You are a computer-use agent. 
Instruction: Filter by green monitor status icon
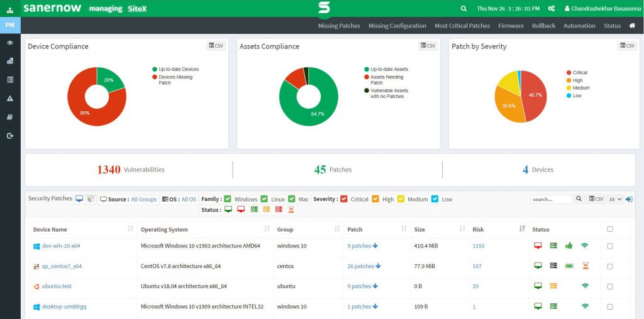click(x=228, y=210)
